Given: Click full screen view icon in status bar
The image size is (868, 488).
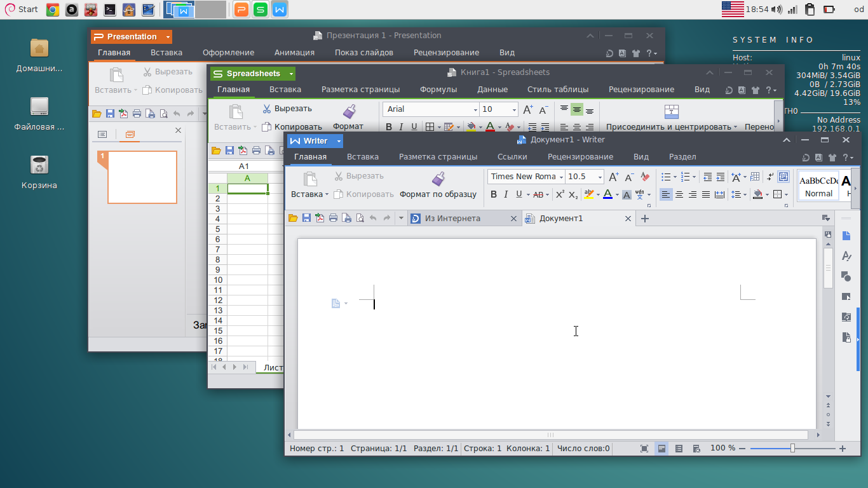Looking at the screenshot, I should click(x=644, y=449).
